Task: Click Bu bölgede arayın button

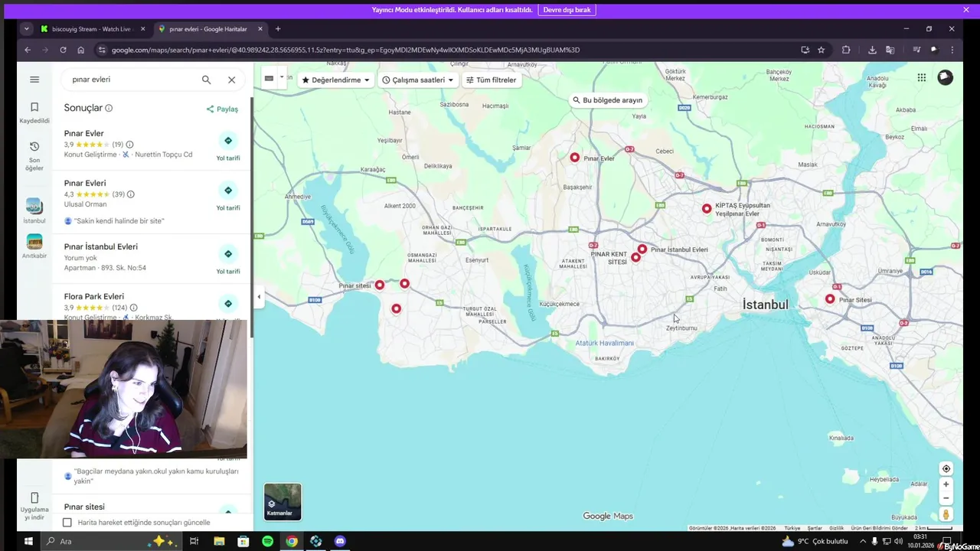Action: tap(608, 100)
